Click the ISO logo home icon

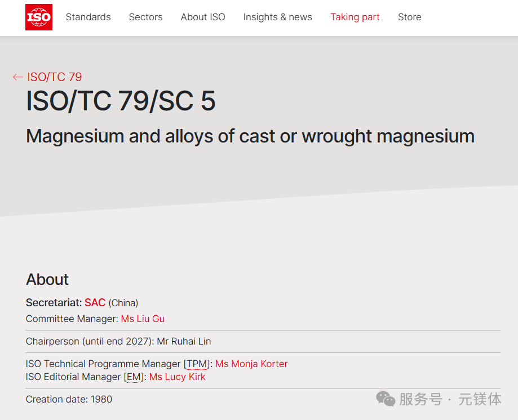pos(39,17)
